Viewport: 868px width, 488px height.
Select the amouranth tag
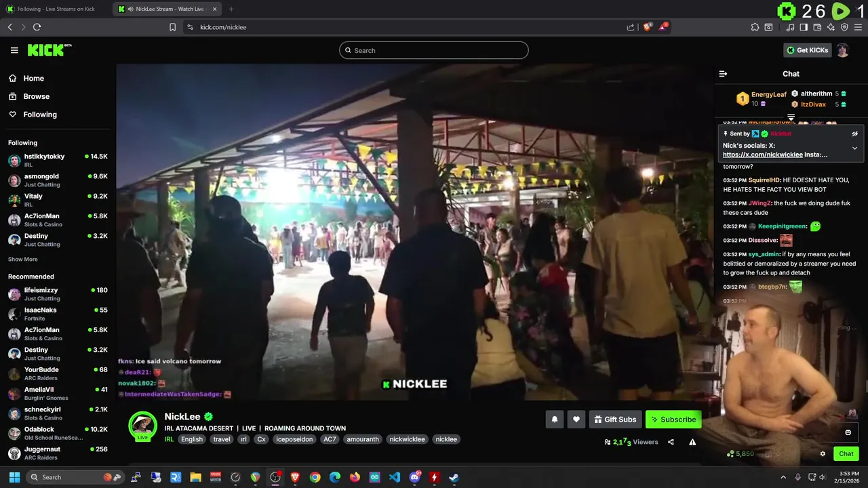tap(362, 439)
